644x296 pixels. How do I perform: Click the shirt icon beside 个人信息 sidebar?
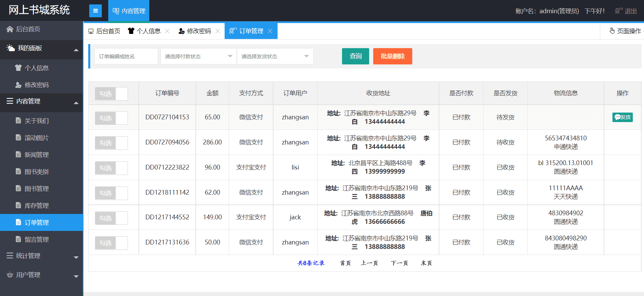[18, 68]
